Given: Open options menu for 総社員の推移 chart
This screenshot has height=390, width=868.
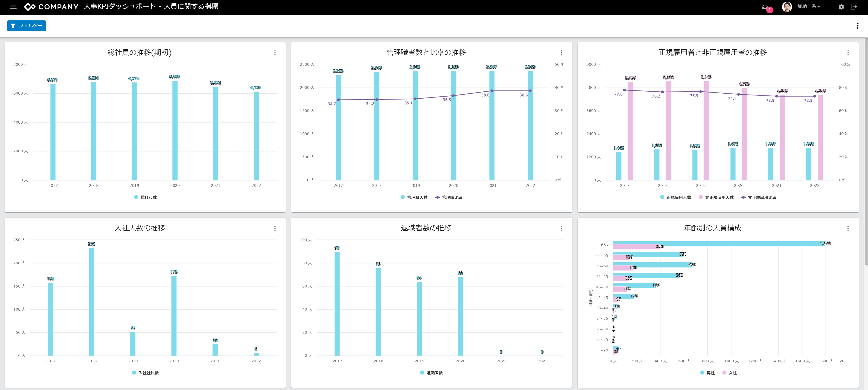Looking at the screenshot, I should pyautogui.click(x=275, y=53).
